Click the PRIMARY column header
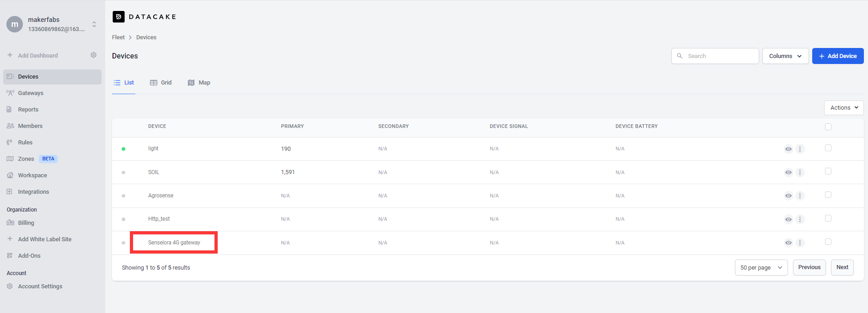The image size is (868, 313). pyautogui.click(x=292, y=126)
